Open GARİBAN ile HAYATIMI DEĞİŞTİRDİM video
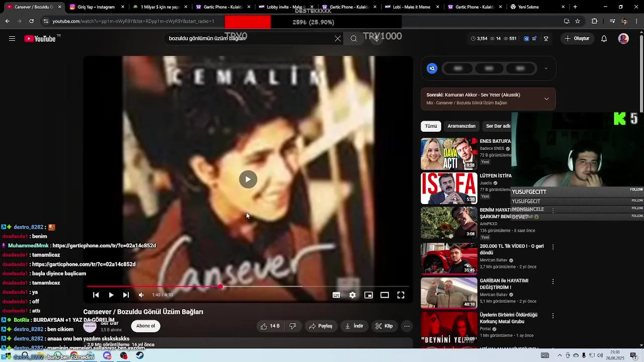 (449, 293)
